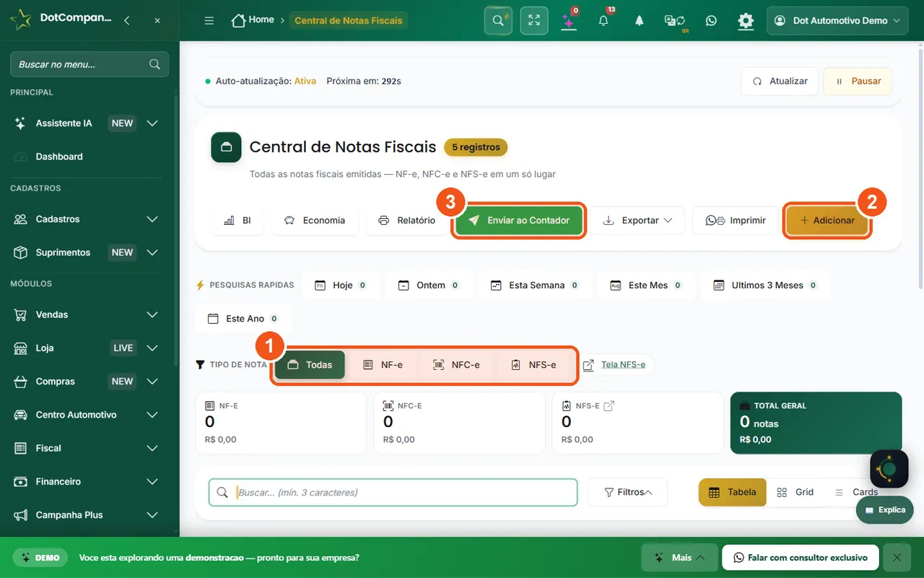Open external link icon on NFS-E card
The height and width of the screenshot is (578, 924).
point(609,406)
